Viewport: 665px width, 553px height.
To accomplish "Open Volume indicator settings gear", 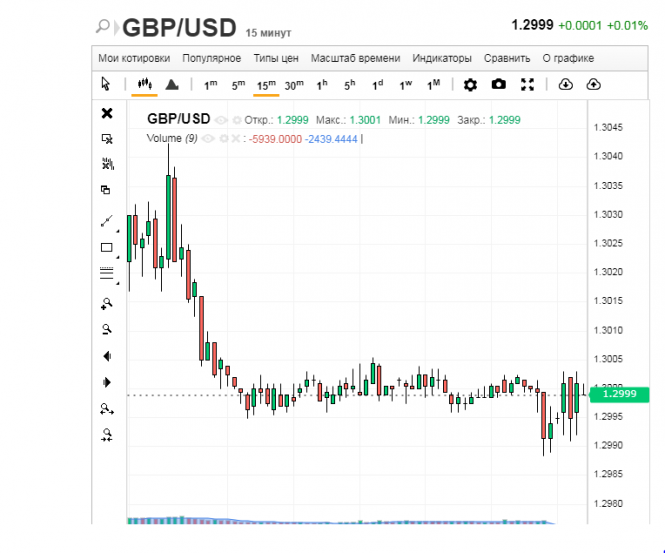I will tap(224, 139).
